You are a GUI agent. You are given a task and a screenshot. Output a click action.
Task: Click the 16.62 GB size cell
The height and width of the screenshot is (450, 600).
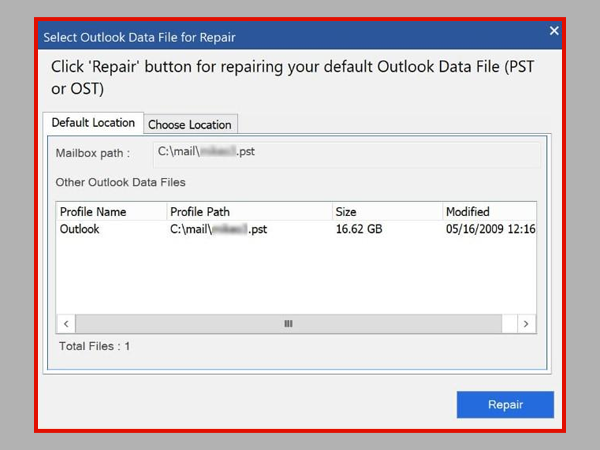359,229
